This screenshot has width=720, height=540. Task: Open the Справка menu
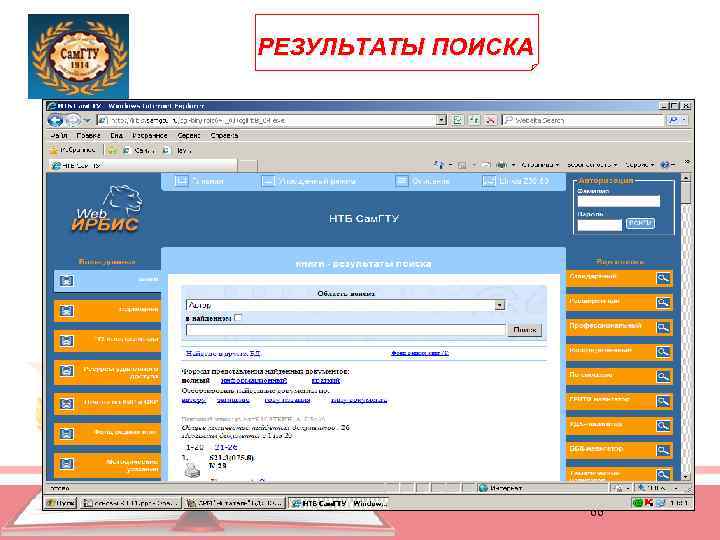[x=224, y=135]
